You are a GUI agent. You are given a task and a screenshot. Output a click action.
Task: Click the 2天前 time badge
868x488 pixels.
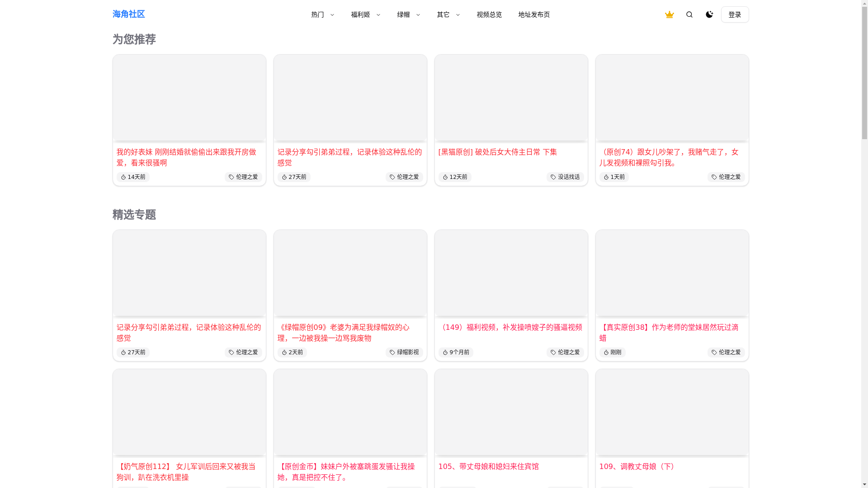pos(292,352)
